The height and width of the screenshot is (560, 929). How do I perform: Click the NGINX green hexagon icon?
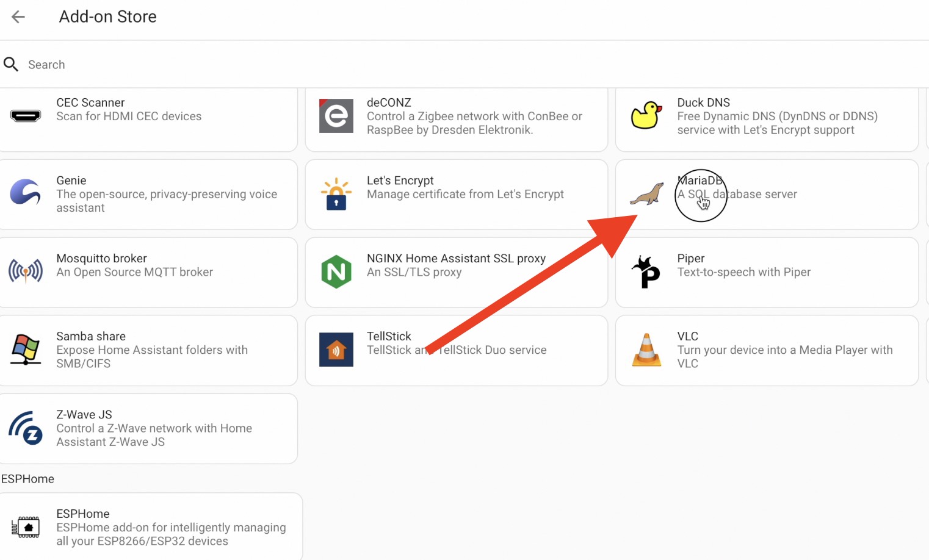pyautogui.click(x=336, y=271)
